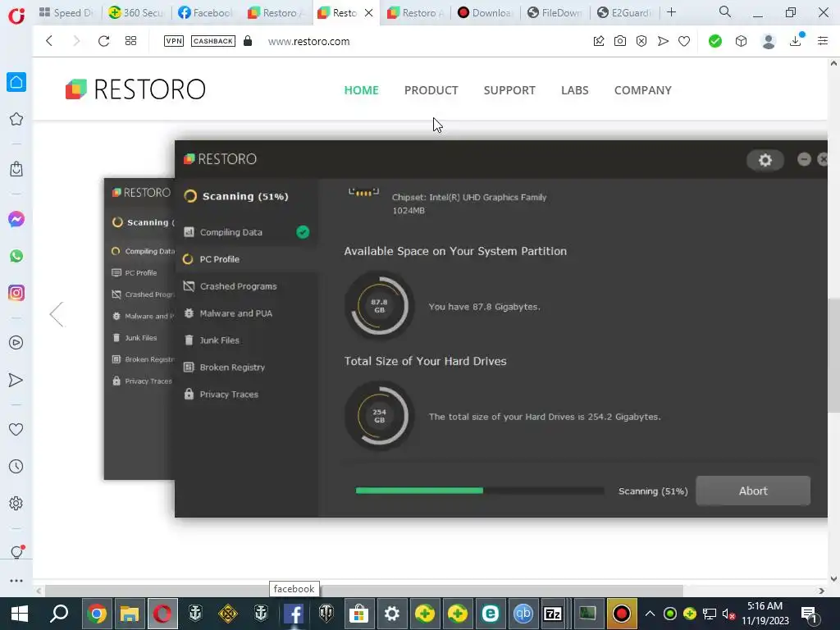Viewport: 840px width, 630px height.
Task: Show hidden system tray icons
Action: pyautogui.click(x=650, y=614)
